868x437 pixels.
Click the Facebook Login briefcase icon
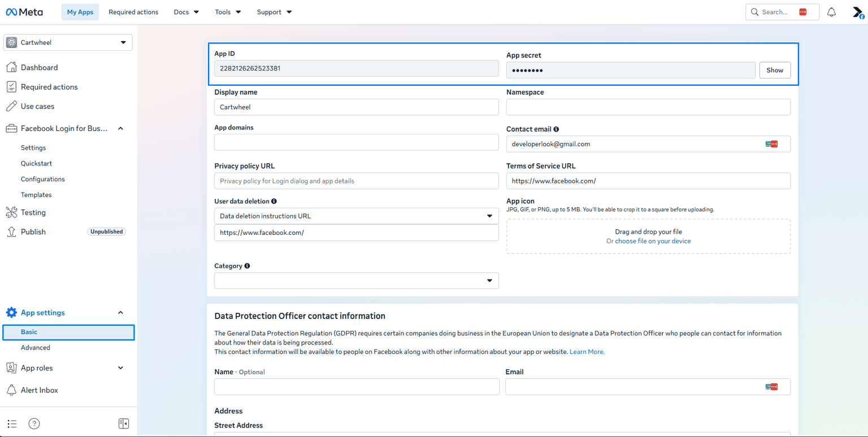(x=11, y=129)
